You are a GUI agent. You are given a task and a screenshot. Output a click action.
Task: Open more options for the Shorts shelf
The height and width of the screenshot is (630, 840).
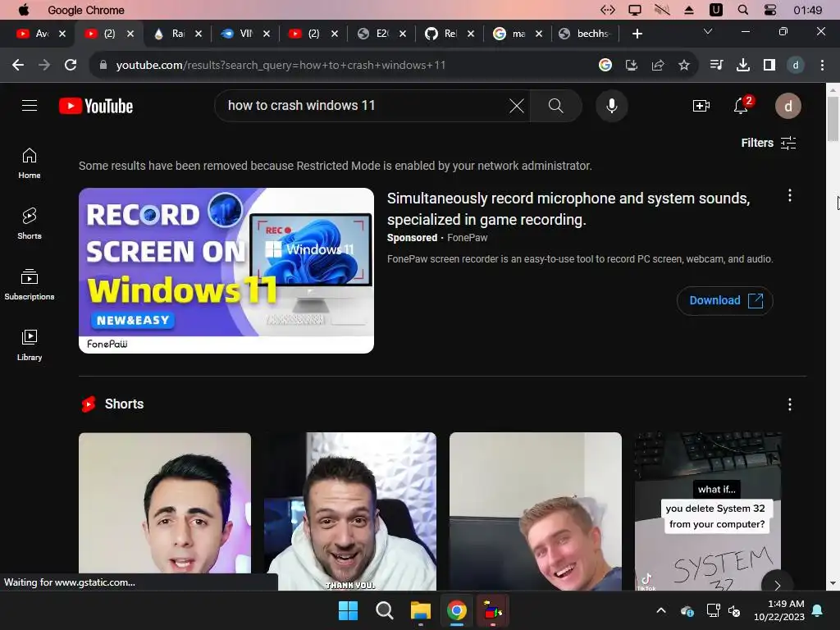[790, 404]
